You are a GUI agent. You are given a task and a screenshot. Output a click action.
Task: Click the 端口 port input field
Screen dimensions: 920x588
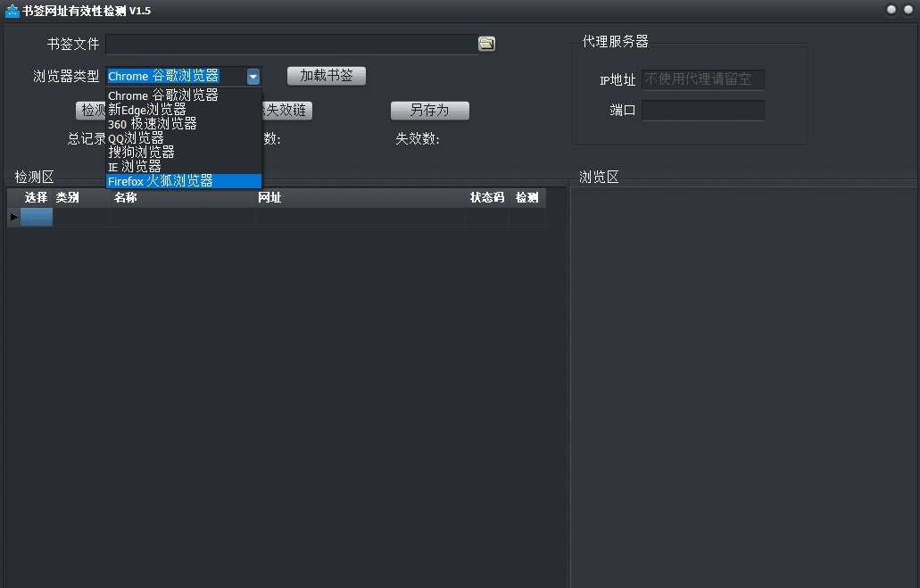[x=703, y=111]
